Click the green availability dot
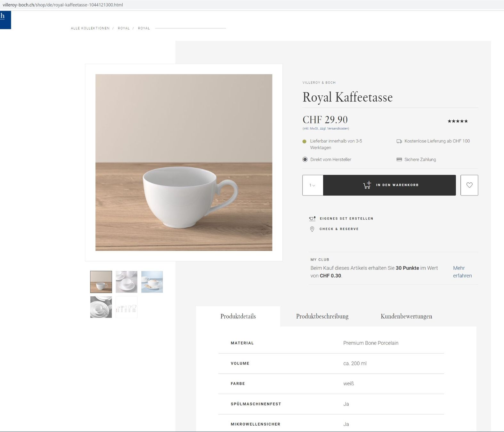Image resolution: width=504 pixels, height=432 pixels. [x=304, y=141]
